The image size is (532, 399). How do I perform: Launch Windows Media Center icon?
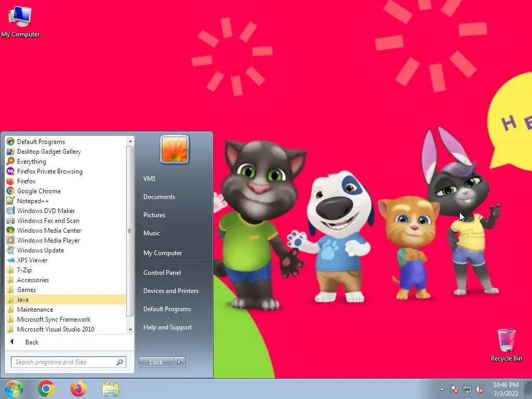10,230
